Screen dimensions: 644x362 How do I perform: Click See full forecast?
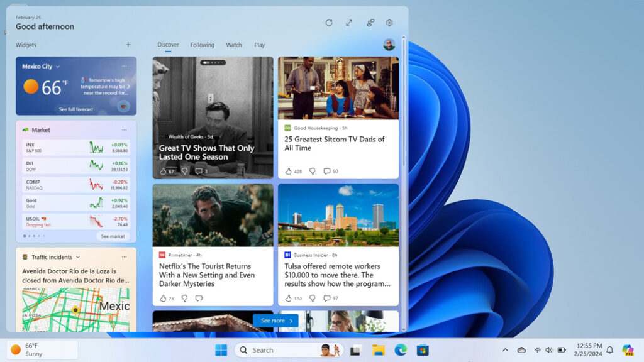(x=75, y=109)
